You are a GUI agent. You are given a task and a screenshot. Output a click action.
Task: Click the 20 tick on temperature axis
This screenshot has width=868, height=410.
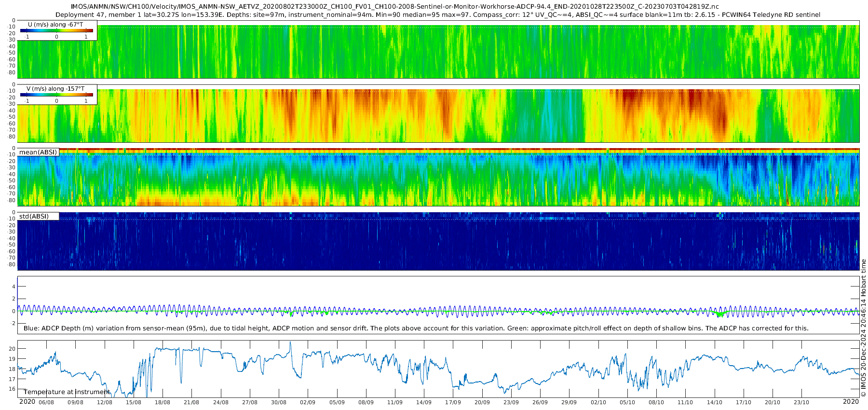coord(13,349)
